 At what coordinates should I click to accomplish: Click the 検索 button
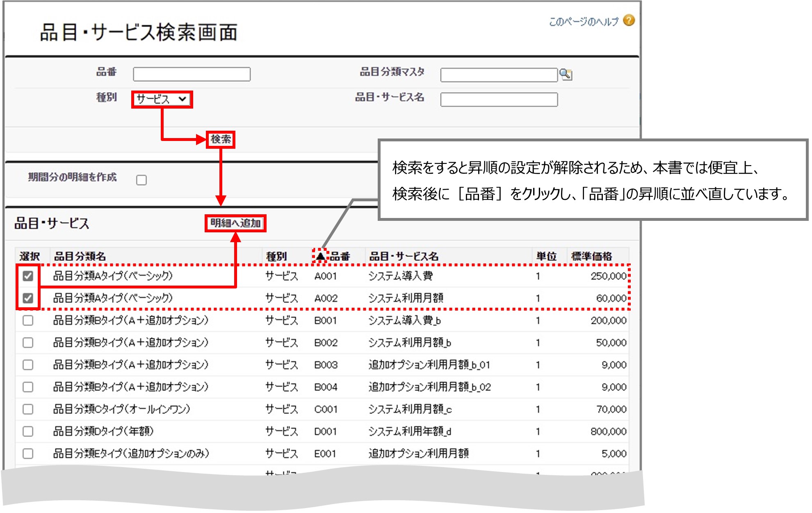[x=221, y=139]
